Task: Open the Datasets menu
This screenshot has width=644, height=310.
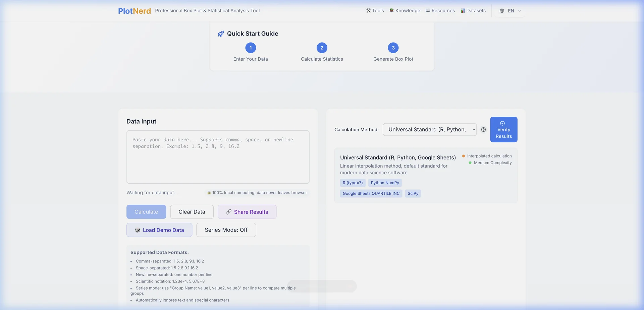Action: [x=473, y=11]
